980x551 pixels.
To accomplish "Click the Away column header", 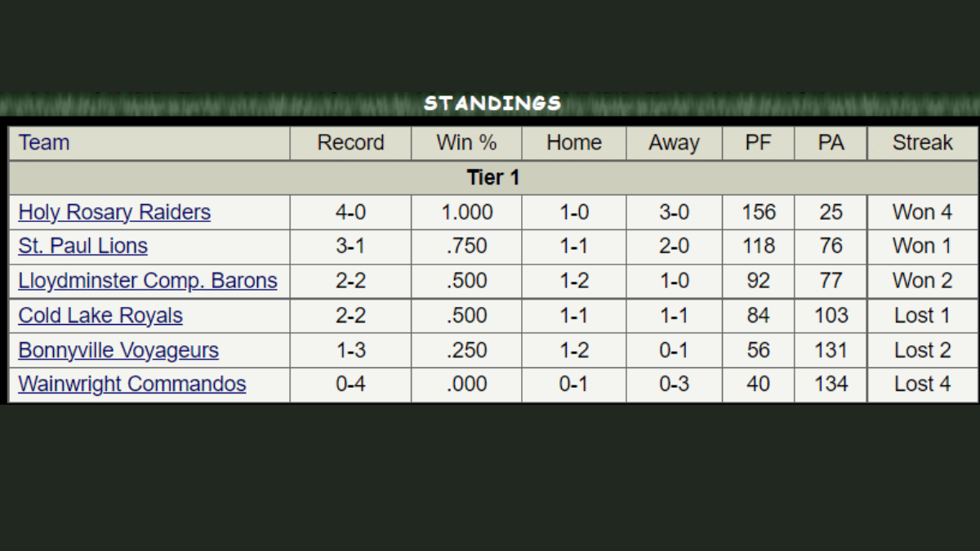I will [x=674, y=143].
